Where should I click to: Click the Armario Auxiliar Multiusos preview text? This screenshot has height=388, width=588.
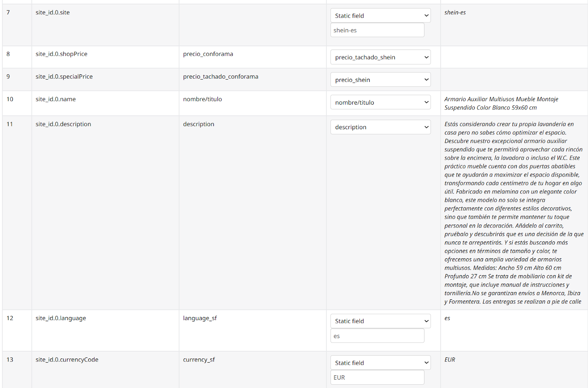tap(501, 103)
